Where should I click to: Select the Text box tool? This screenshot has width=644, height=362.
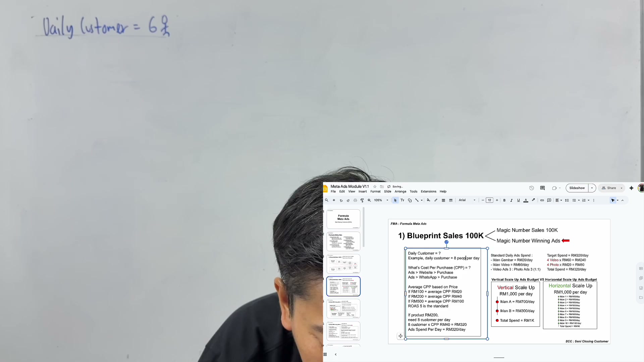(x=402, y=200)
